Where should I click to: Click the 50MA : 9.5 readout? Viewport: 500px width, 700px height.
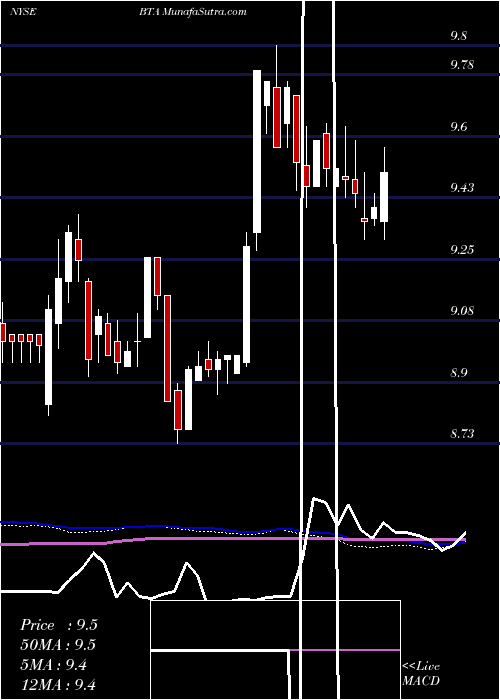(x=58, y=645)
